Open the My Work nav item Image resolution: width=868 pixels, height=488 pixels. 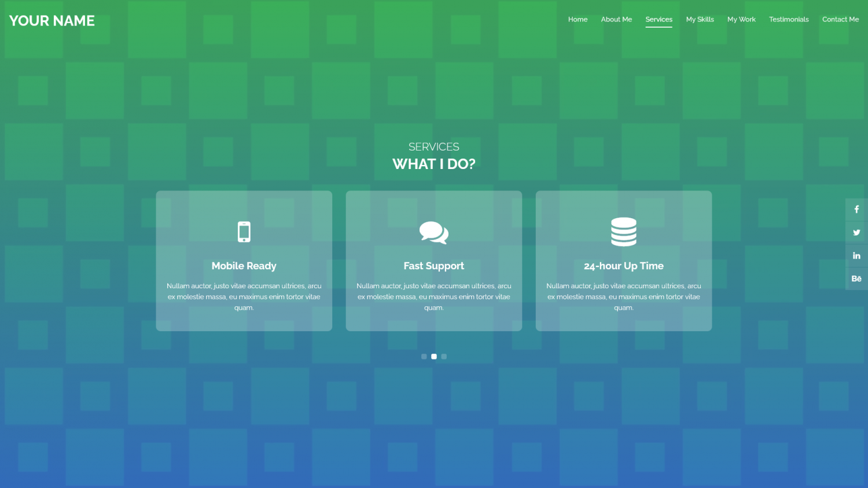pos(741,20)
